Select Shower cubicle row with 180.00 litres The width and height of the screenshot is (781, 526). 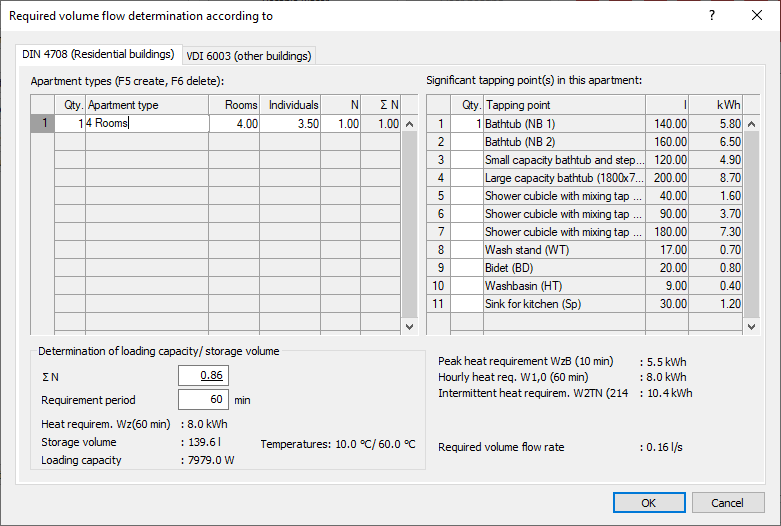[564, 232]
